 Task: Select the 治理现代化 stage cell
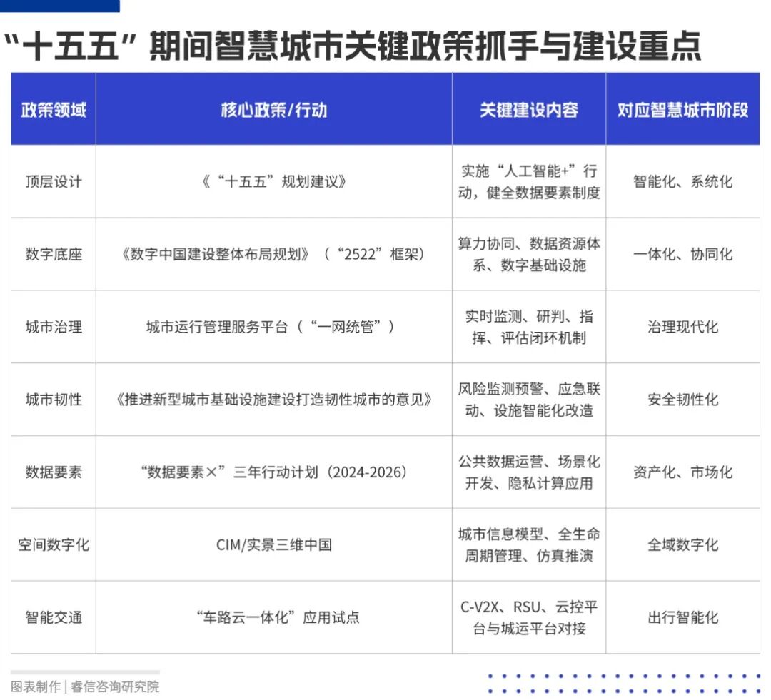coord(682,327)
